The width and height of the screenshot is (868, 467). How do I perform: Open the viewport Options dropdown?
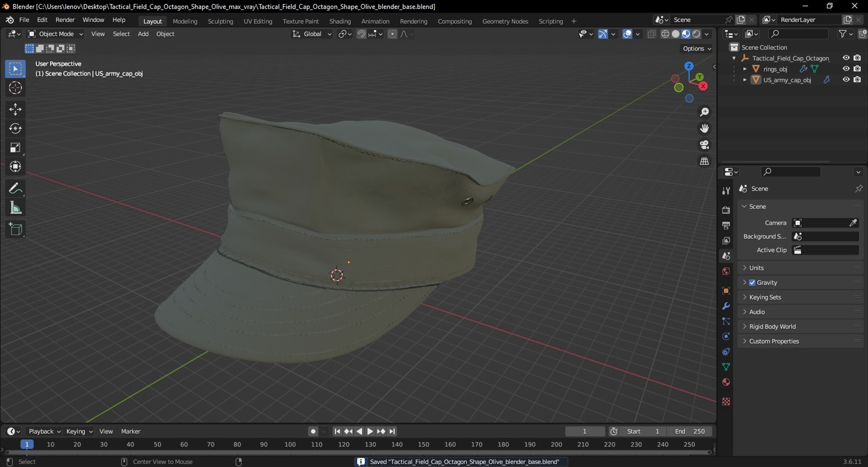(x=696, y=48)
